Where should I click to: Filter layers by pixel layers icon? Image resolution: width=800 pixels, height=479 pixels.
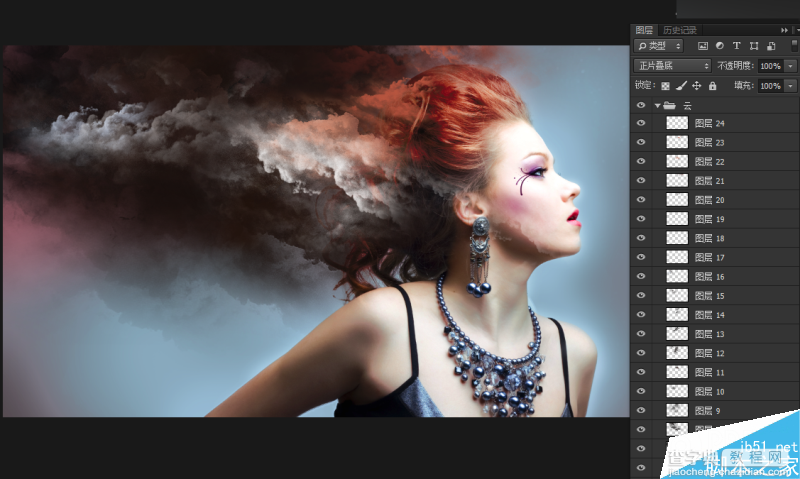[703, 46]
